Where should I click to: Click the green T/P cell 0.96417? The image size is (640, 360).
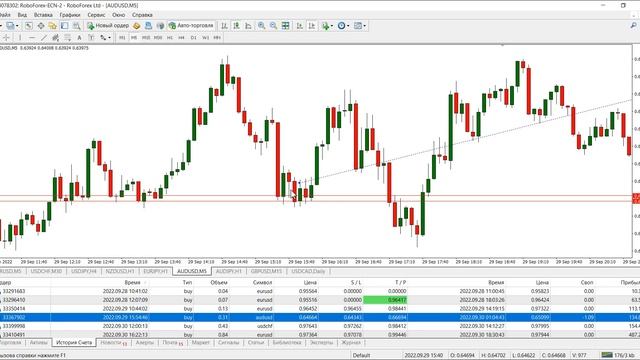385,300
